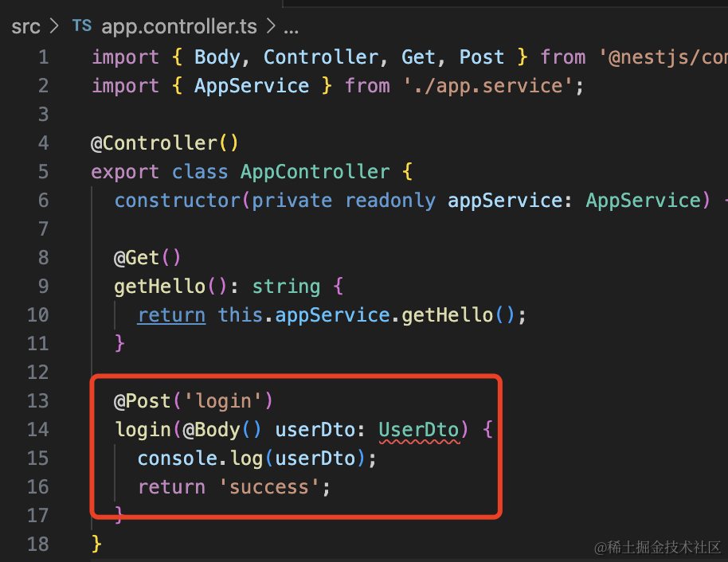Click line number 5 in the gutter
This screenshot has width=728, height=562.
(x=43, y=172)
